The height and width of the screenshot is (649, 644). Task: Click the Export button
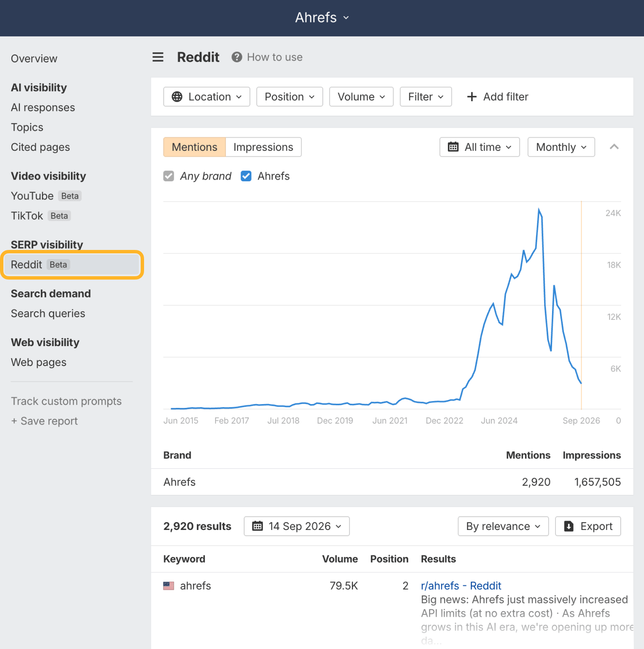588,526
